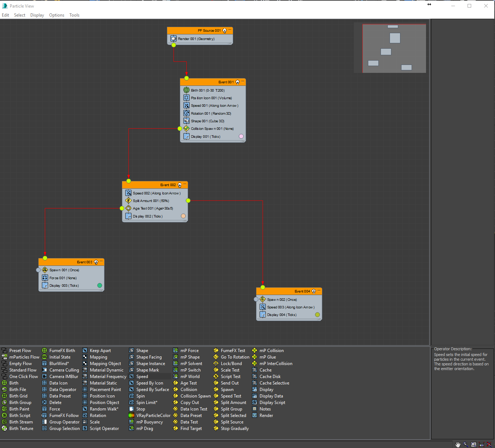Select Birth 001 operator icon in Event 001
The width and height of the screenshot is (495, 448).
(x=186, y=90)
